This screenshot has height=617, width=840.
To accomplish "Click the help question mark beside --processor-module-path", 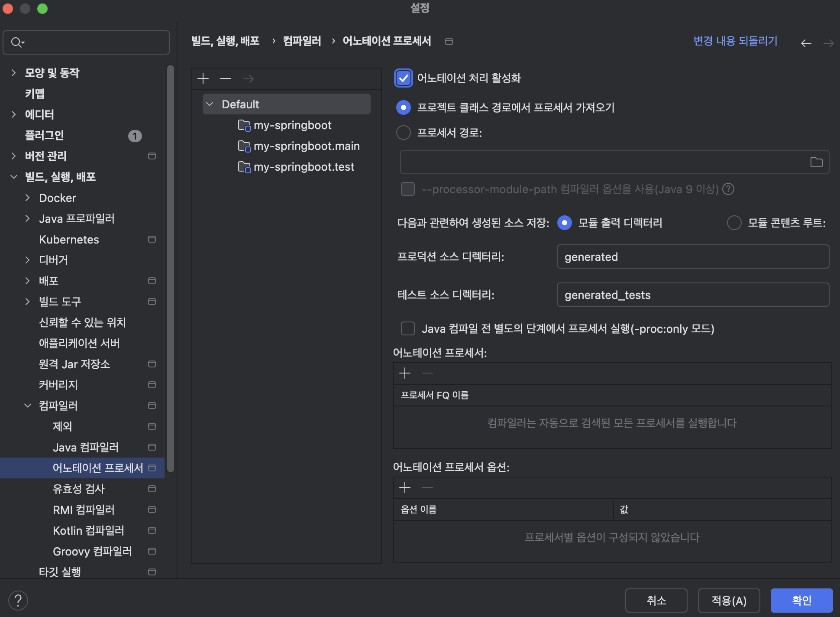I will [728, 189].
